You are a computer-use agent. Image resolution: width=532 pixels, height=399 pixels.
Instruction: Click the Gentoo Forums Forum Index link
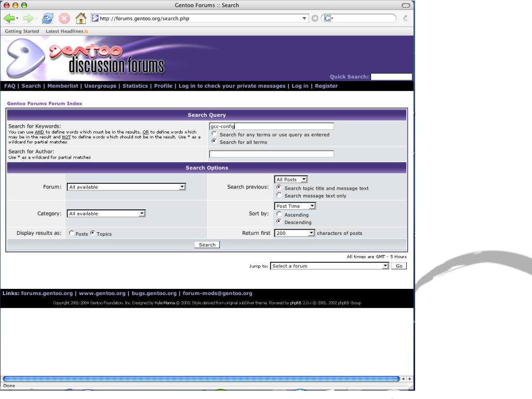pyautogui.click(x=45, y=103)
